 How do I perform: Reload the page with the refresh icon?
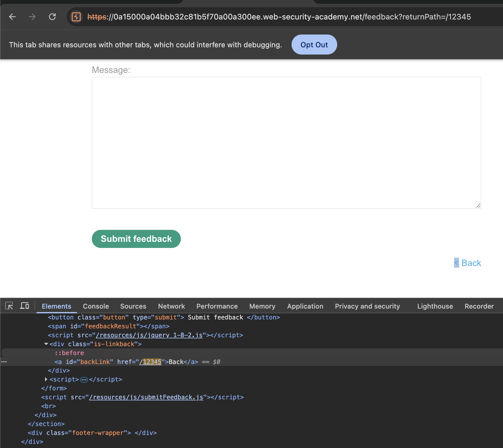point(52,17)
